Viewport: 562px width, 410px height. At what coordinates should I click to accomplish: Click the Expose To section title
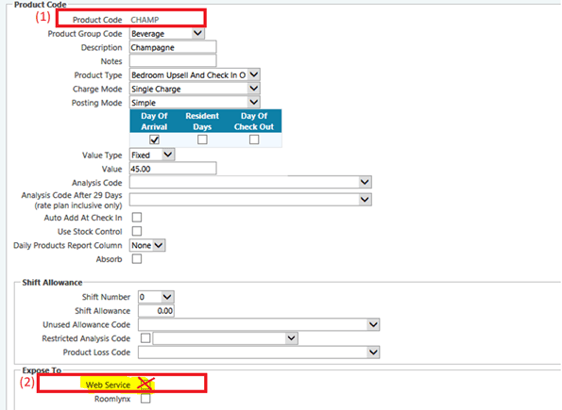42,370
